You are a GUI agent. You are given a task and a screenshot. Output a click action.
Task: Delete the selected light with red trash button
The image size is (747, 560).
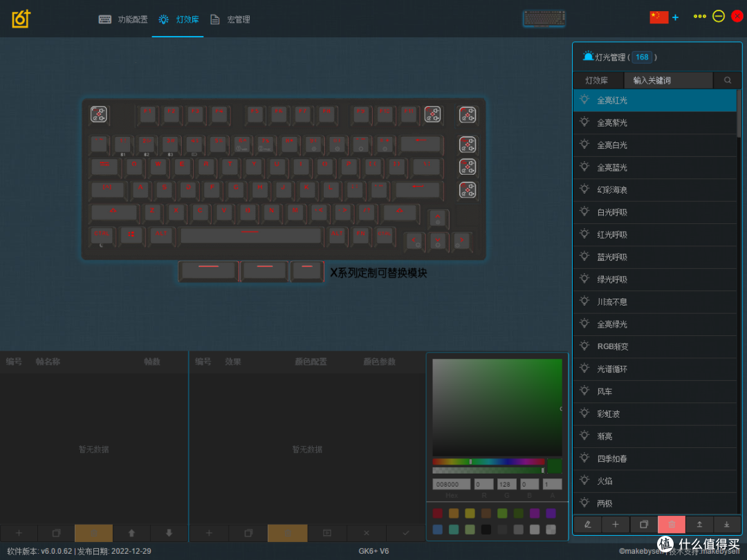[x=672, y=524]
